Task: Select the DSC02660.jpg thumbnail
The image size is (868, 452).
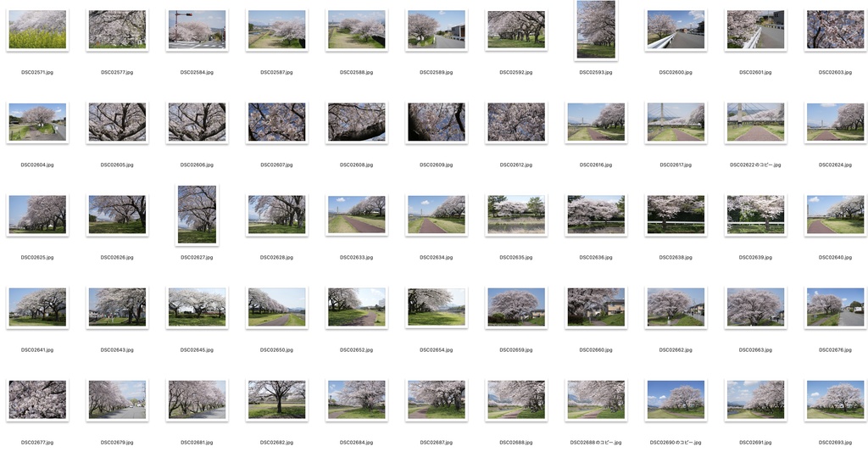Action: coord(596,307)
